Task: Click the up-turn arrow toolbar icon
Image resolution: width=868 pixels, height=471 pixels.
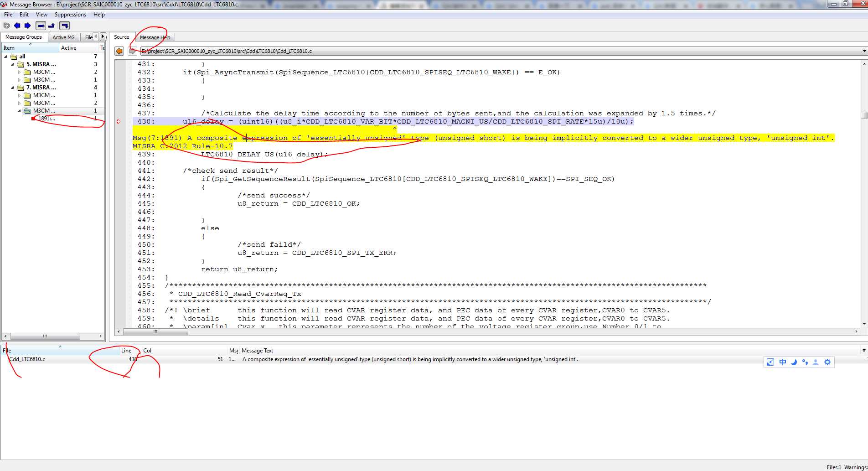Action: pos(52,26)
